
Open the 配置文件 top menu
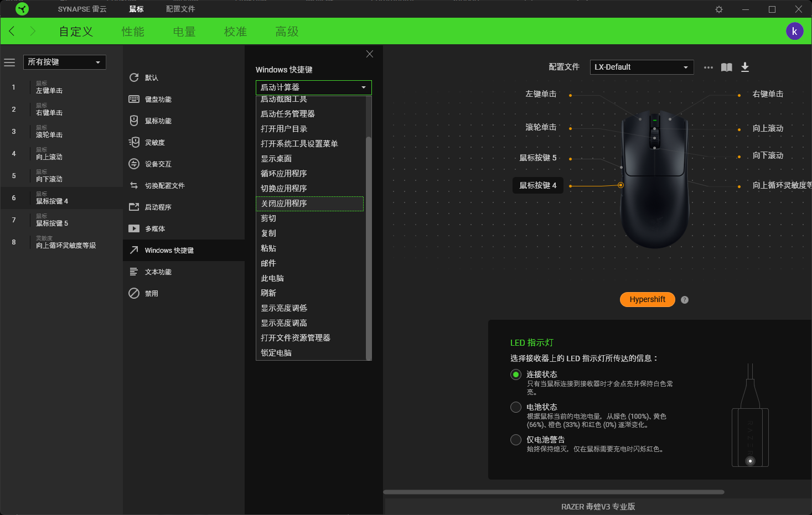pyautogui.click(x=180, y=9)
